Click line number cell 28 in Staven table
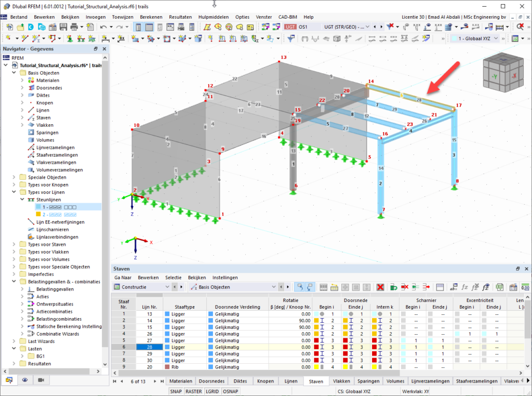Screen dimensions: 532x396 click(149, 347)
